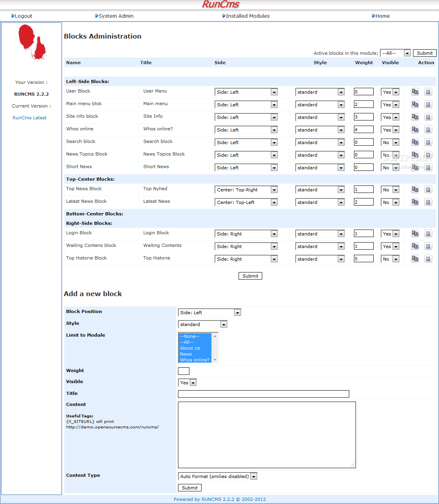This screenshot has width=439, height=504.
Task: Select News in Limit to Module list
Action: (195, 354)
